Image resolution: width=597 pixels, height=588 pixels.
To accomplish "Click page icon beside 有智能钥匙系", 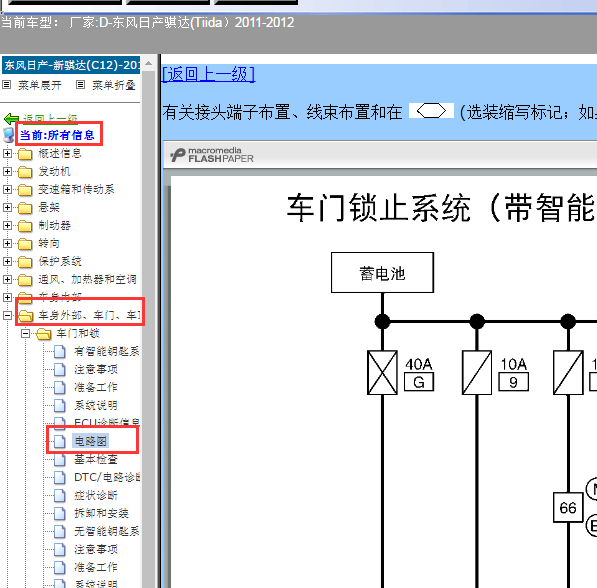I will 59,352.
